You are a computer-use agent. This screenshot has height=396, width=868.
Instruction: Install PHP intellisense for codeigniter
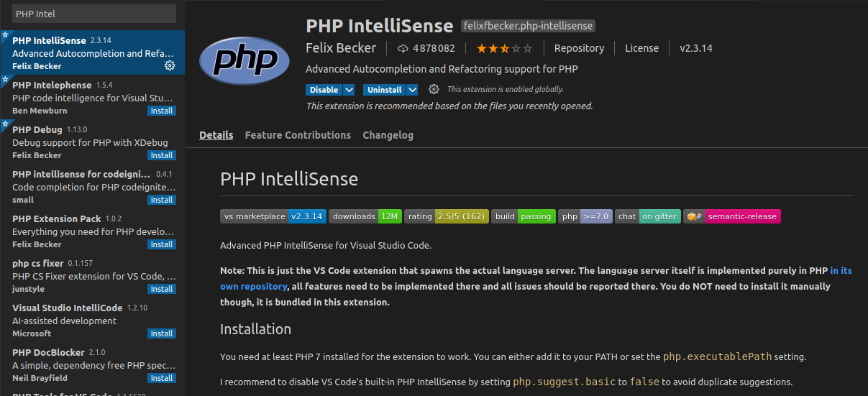pos(162,200)
